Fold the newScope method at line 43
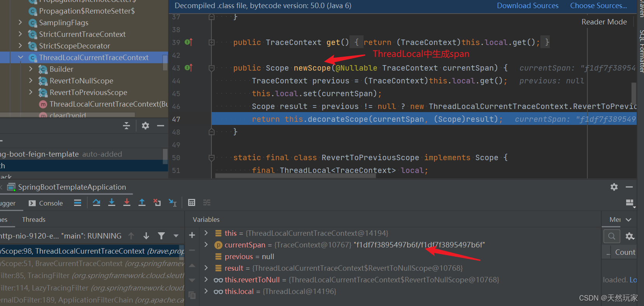644x306 pixels. [212, 68]
